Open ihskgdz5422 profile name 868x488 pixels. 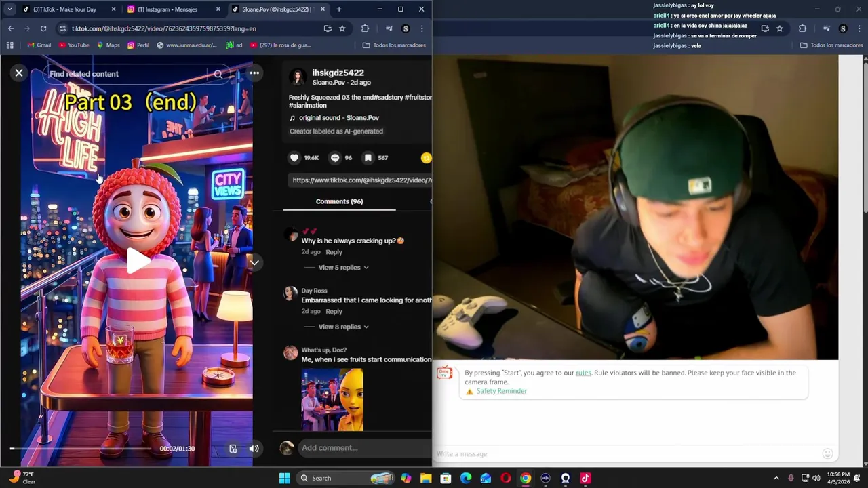tap(338, 73)
